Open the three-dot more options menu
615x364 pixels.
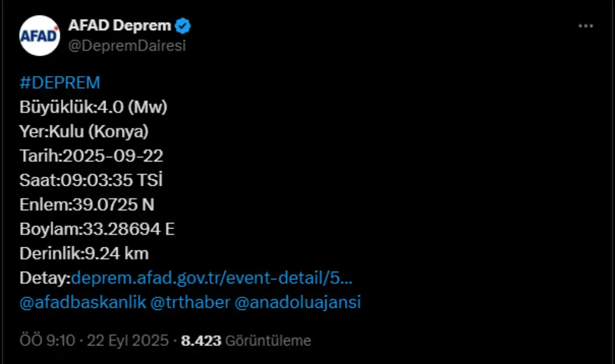pyautogui.click(x=585, y=25)
